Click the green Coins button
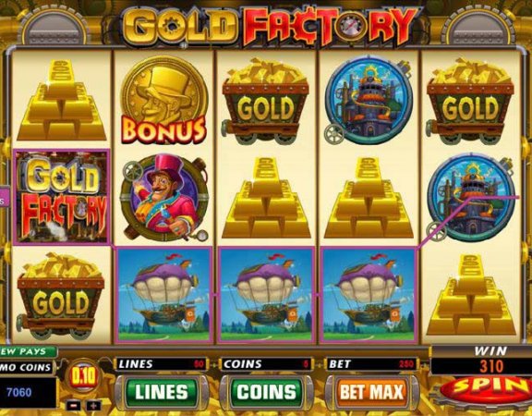 click(x=266, y=392)
